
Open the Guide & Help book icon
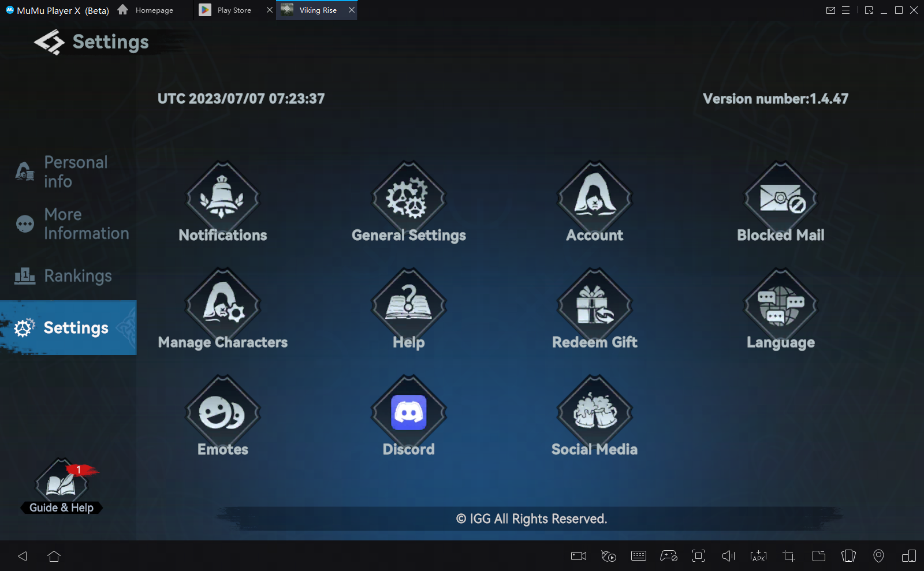point(61,485)
